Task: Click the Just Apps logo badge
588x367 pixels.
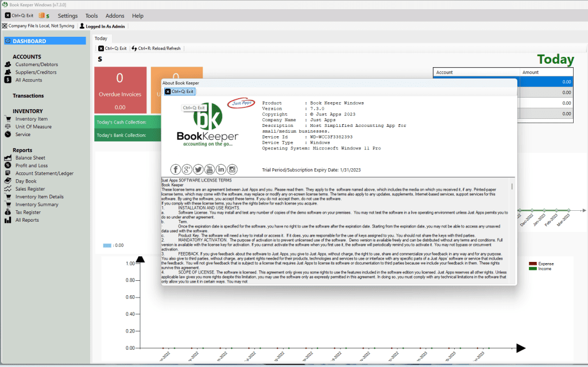Action: tap(241, 103)
